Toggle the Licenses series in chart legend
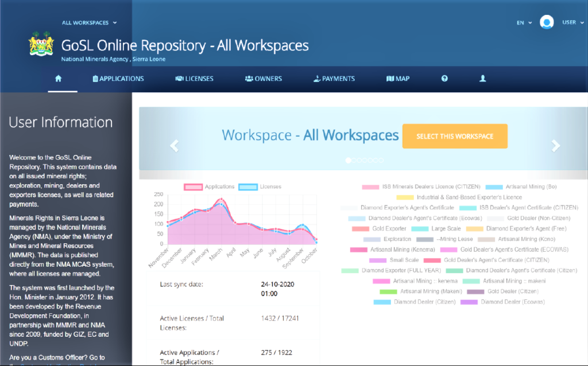Image resolution: width=588 pixels, height=366 pixels. click(260, 186)
